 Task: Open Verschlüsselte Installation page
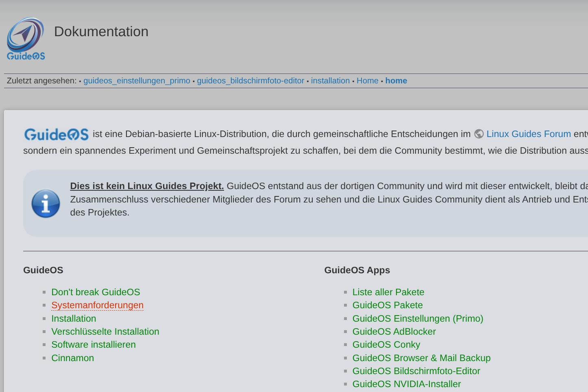coord(105,331)
